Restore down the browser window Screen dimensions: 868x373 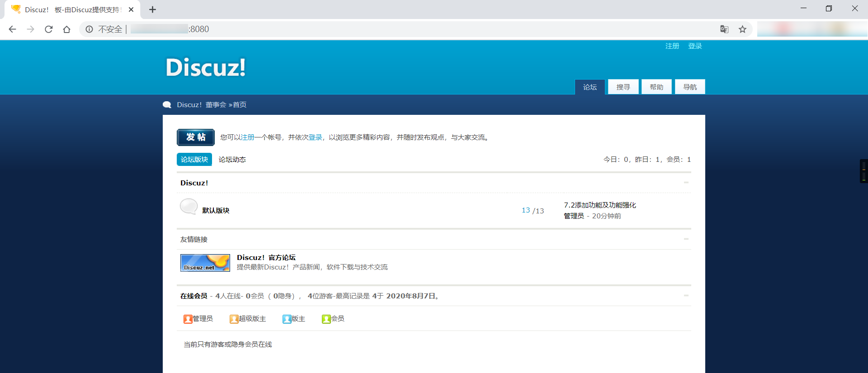829,9
